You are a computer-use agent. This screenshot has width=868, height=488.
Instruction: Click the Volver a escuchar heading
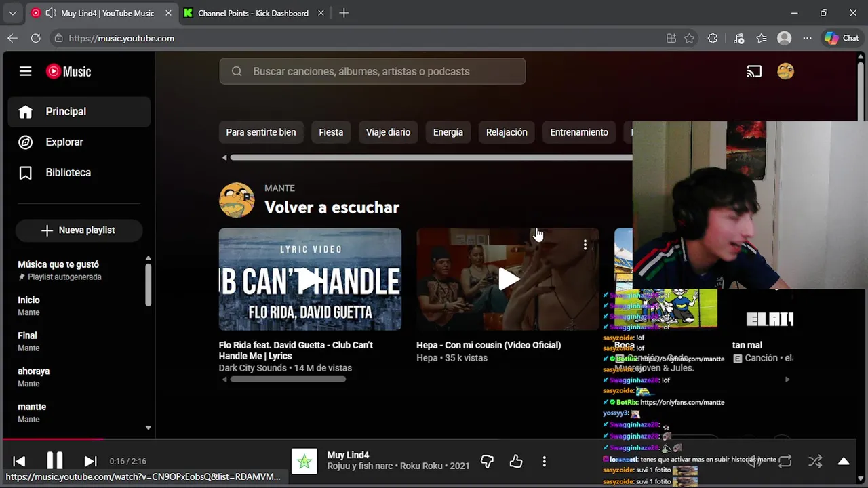332,207
